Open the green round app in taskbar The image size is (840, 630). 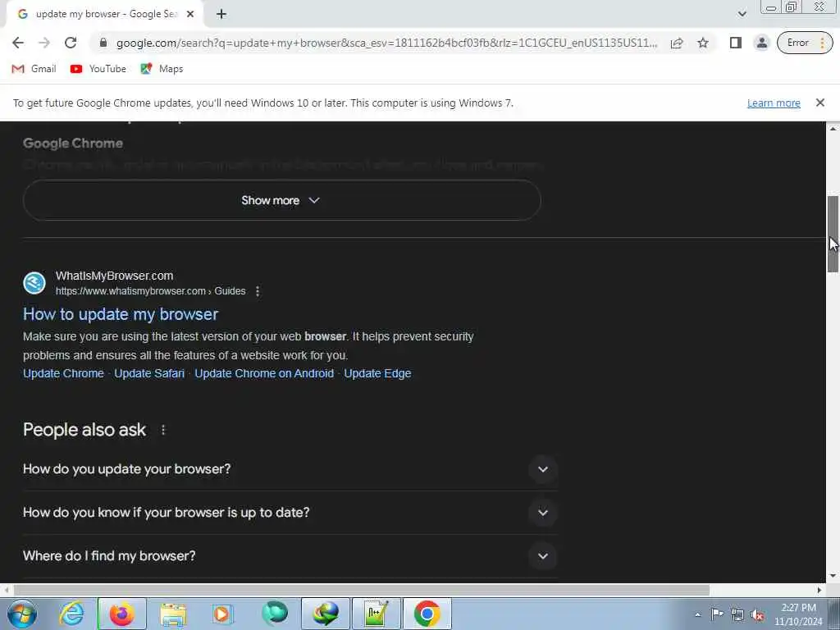coord(275,614)
